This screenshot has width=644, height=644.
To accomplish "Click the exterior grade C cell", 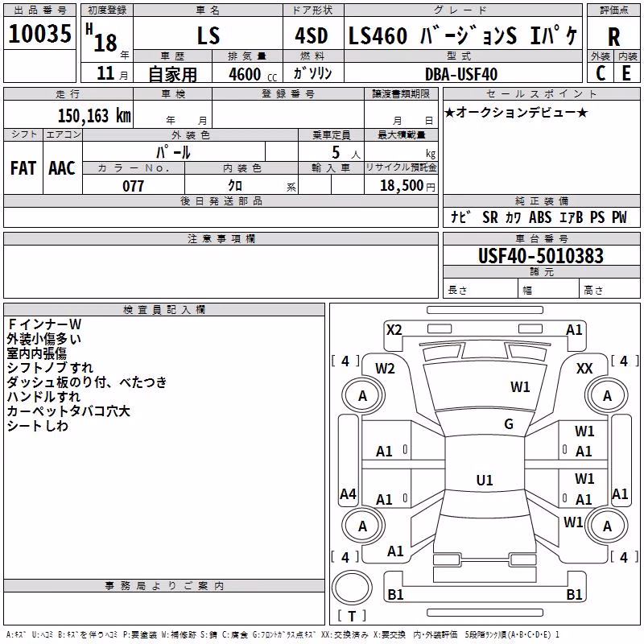I will [601, 73].
